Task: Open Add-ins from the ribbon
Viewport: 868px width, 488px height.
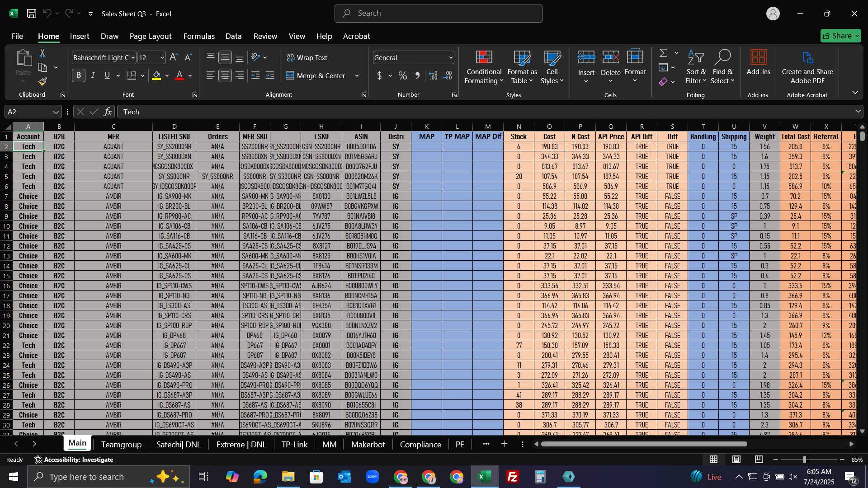Action: point(758,62)
